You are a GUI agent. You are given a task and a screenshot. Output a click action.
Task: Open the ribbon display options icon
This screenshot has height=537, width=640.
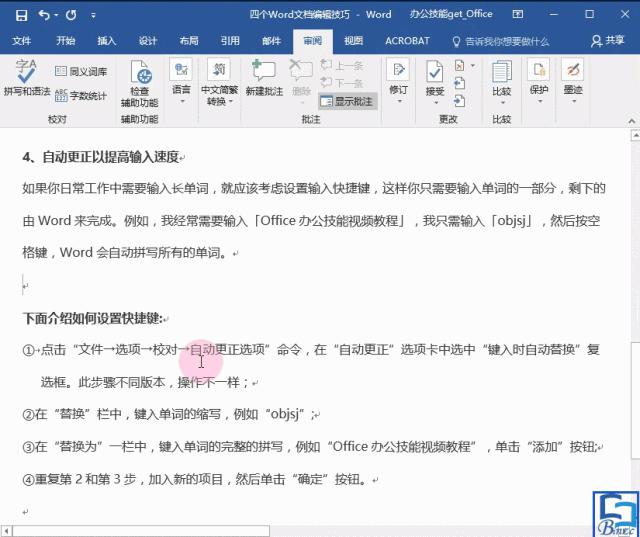(518, 15)
